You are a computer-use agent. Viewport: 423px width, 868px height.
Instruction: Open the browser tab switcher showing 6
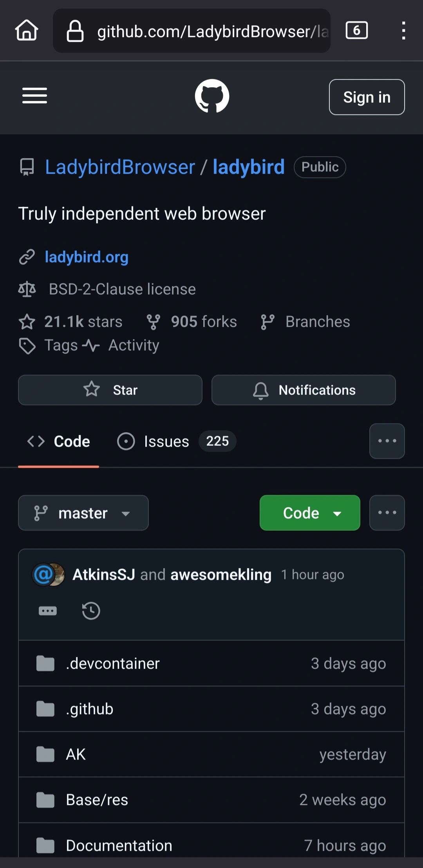coord(356,31)
